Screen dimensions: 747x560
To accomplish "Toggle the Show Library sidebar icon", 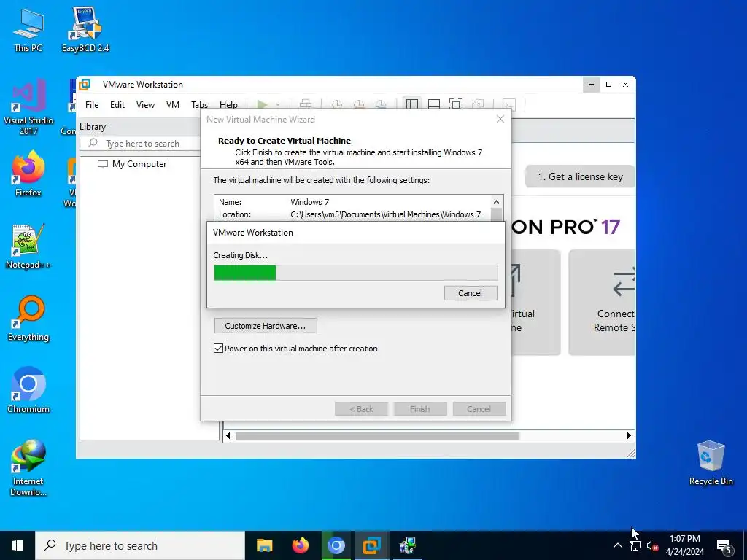I will (411, 104).
